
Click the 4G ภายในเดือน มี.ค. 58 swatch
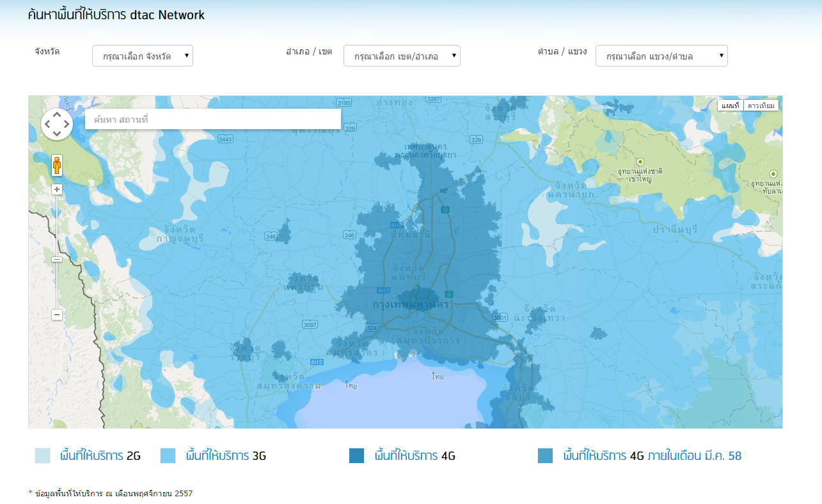[x=545, y=456]
